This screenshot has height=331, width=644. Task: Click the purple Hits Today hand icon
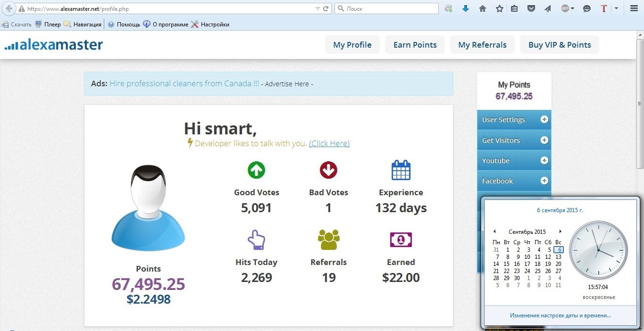point(256,240)
